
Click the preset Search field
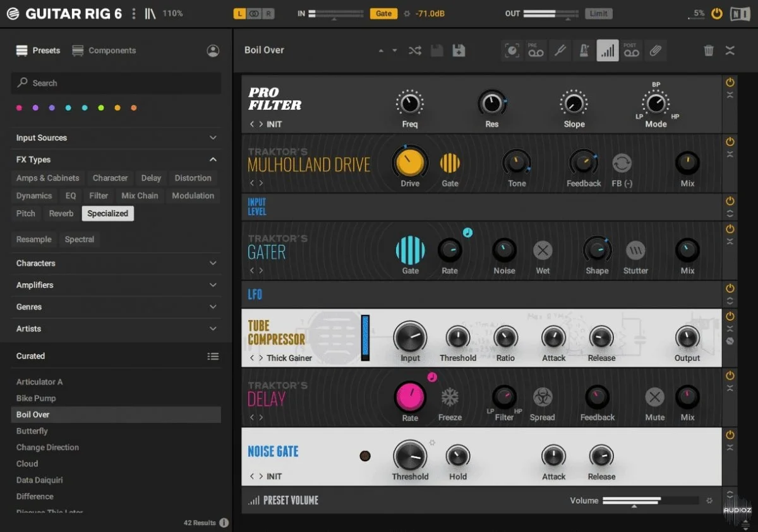(x=116, y=83)
